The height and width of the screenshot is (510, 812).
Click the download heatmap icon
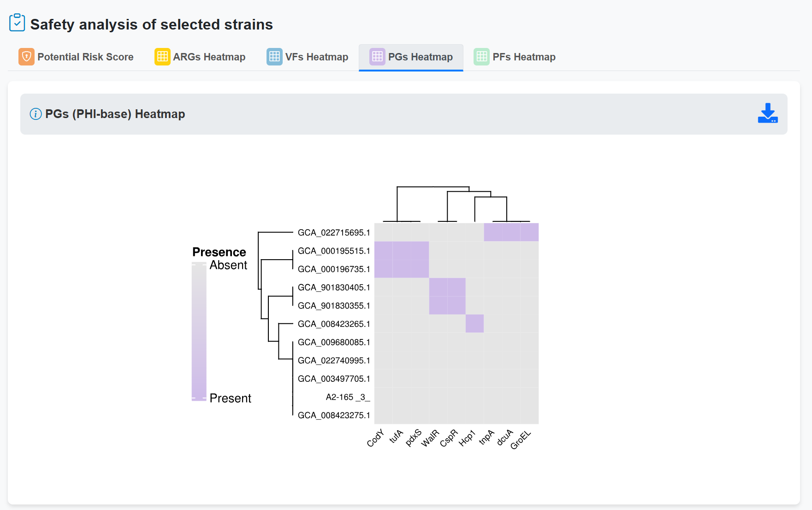(x=767, y=113)
